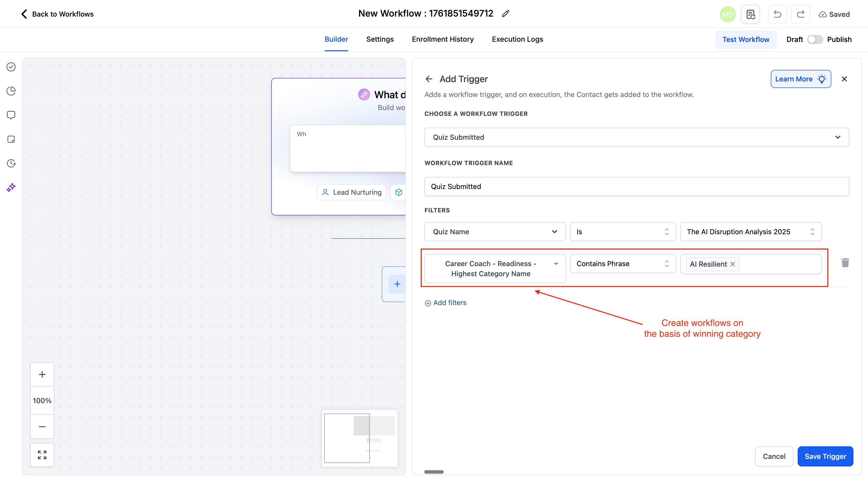Zoom in the canvas with plus button
Image resolution: width=868 pixels, height=481 pixels.
[x=42, y=374]
